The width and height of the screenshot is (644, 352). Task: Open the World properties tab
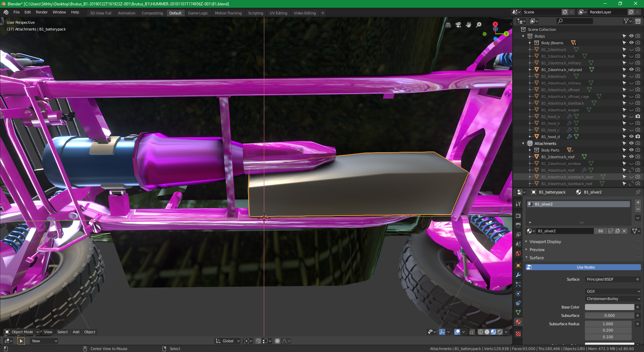[518, 253]
